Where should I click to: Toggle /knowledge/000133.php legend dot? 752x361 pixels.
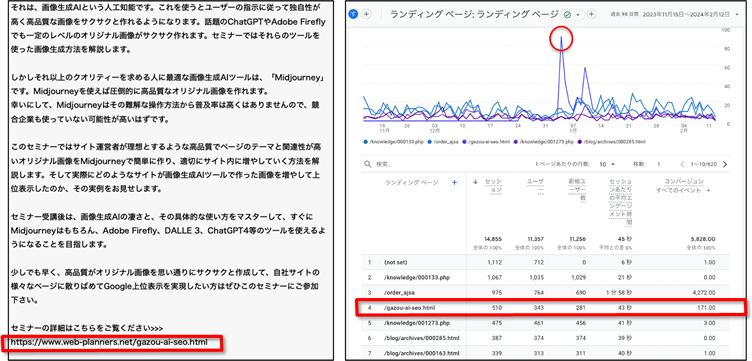coord(365,142)
